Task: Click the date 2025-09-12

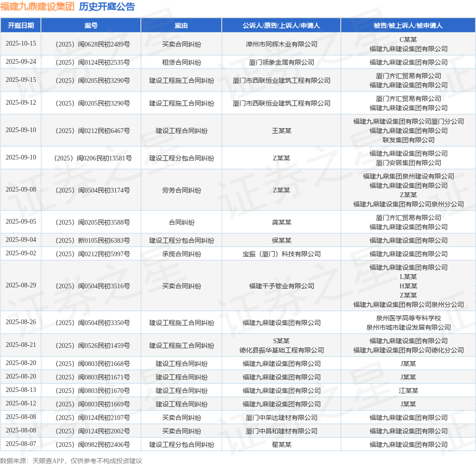Action: click(20, 103)
